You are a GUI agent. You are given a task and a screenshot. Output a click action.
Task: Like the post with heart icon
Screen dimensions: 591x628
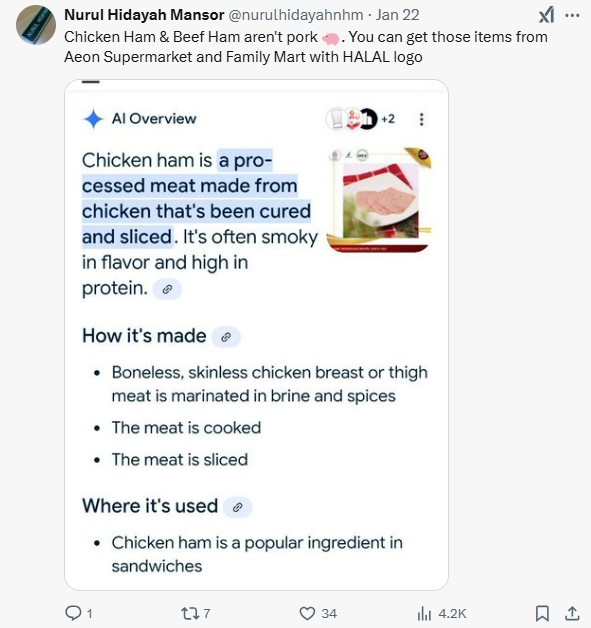(307, 613)
